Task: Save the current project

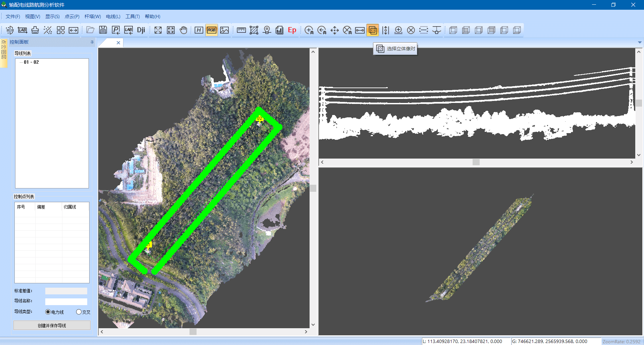Action: pyautogui.click(x=103, y=30)
